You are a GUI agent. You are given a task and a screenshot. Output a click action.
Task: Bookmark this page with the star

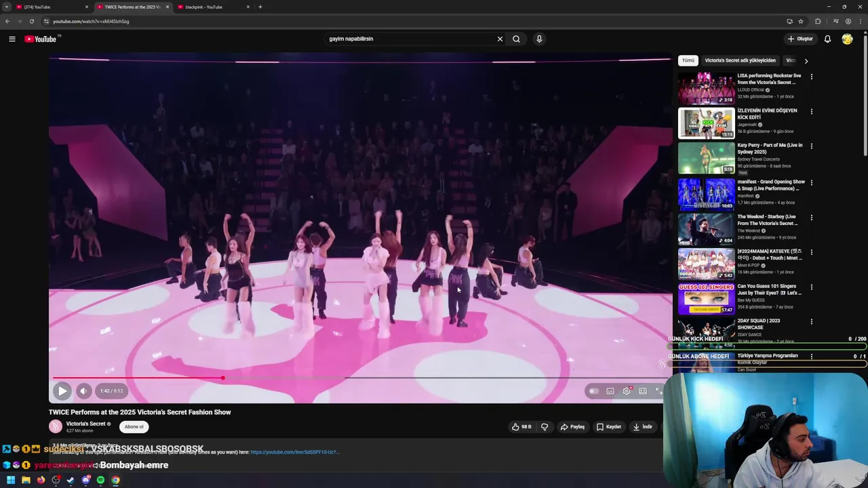[801, 21]
